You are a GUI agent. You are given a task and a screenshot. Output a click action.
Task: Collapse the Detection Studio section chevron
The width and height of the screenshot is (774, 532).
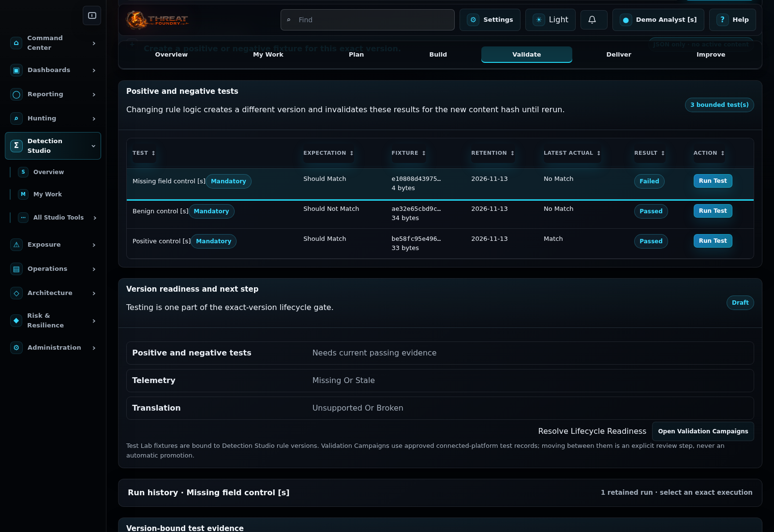click(x=93, y=146)
